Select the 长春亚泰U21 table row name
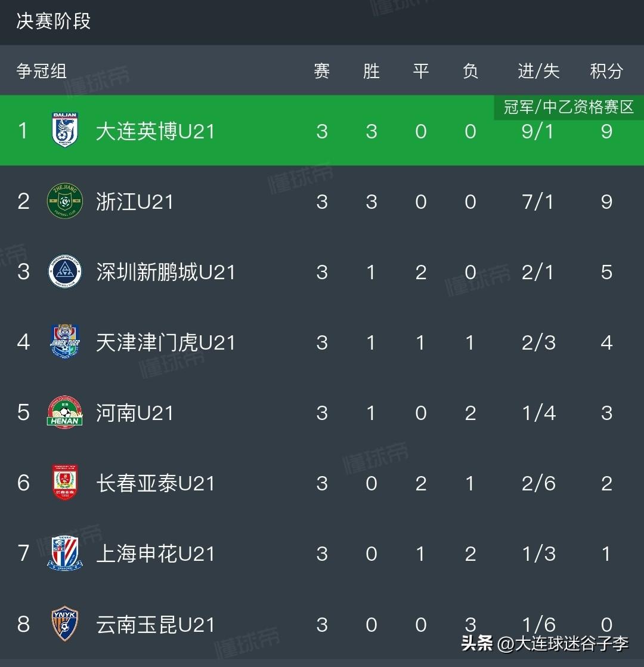Image resolution: width=644 pixels, height=667 pixels. click(x=155, y=483)
